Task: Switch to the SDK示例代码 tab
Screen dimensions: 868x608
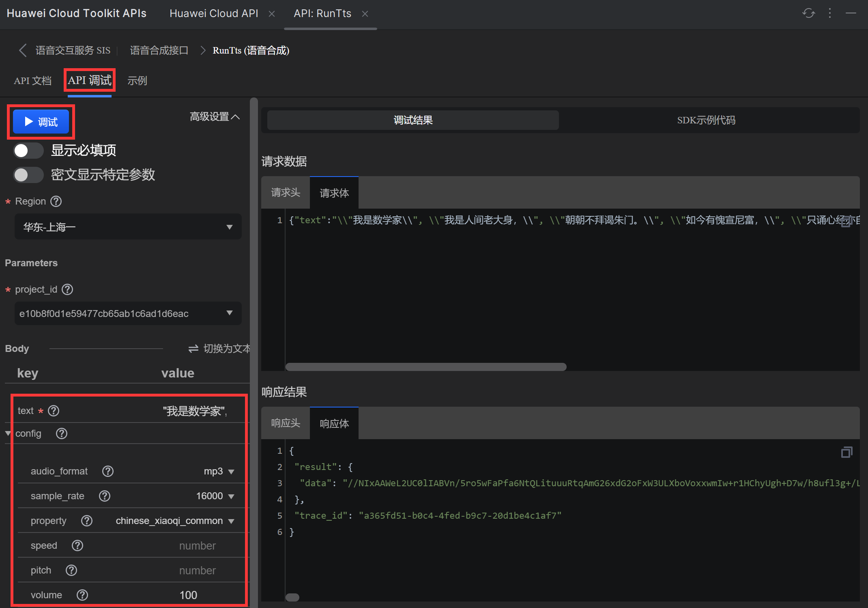Action: coord(706,120)
